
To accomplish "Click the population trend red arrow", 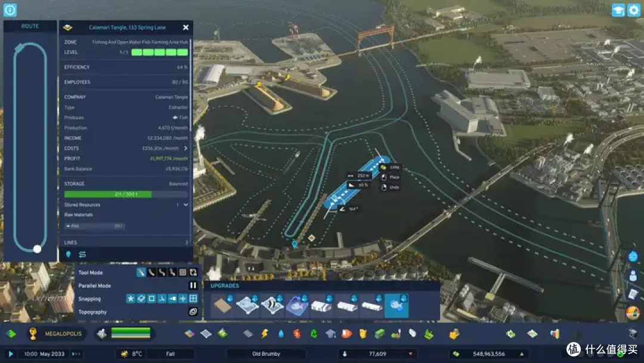I will click(x=410, y=354).
